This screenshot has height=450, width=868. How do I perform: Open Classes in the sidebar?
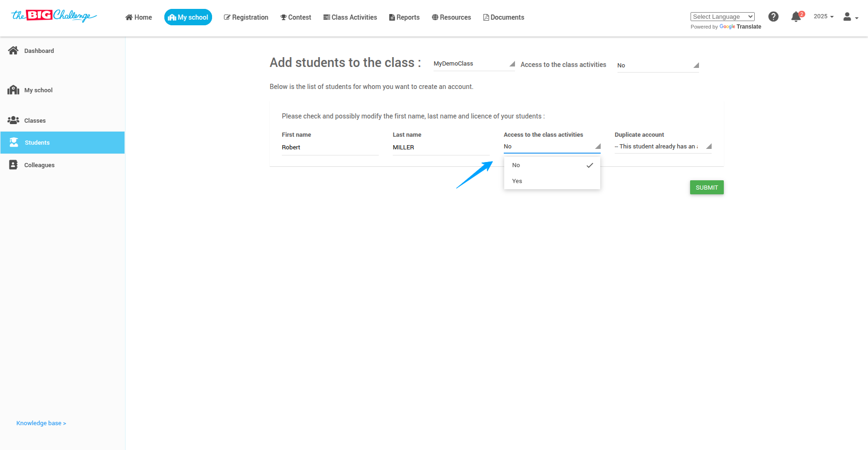pyautogui.click(x=62, y=120)
